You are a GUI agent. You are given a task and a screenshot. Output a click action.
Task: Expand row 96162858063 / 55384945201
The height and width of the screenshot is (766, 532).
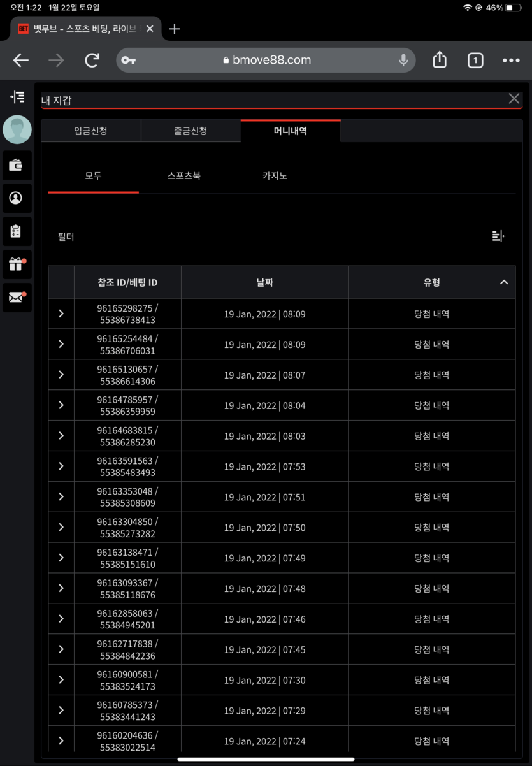pos(61,619)
